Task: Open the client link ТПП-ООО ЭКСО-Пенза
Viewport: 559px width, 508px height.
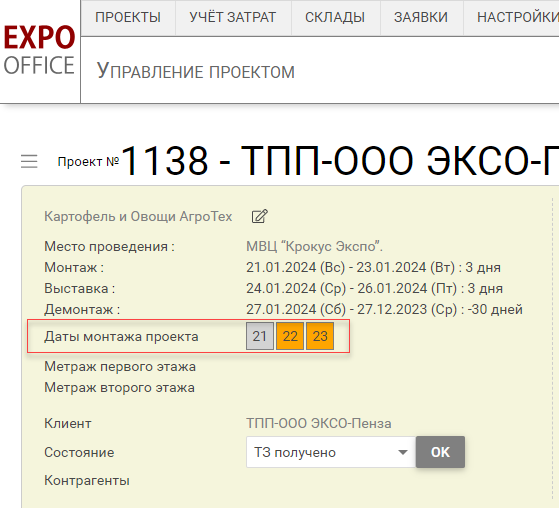Action: tap(319, 423)
